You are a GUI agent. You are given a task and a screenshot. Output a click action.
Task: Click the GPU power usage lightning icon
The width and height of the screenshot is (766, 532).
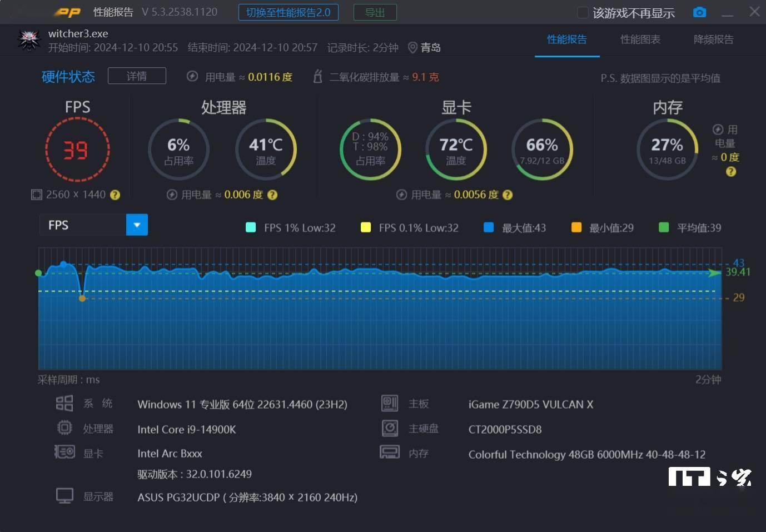pyautogui.click(x=401, y=195)
